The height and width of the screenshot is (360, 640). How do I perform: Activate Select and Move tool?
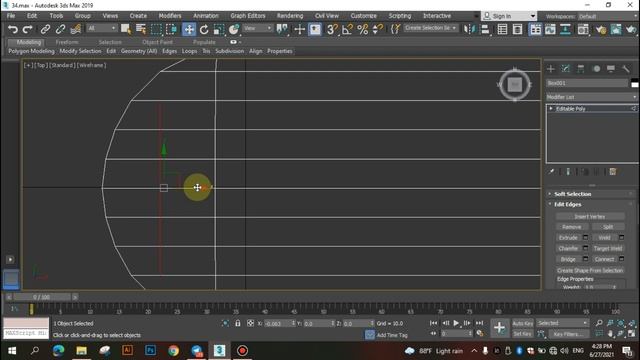click(189, 29)
